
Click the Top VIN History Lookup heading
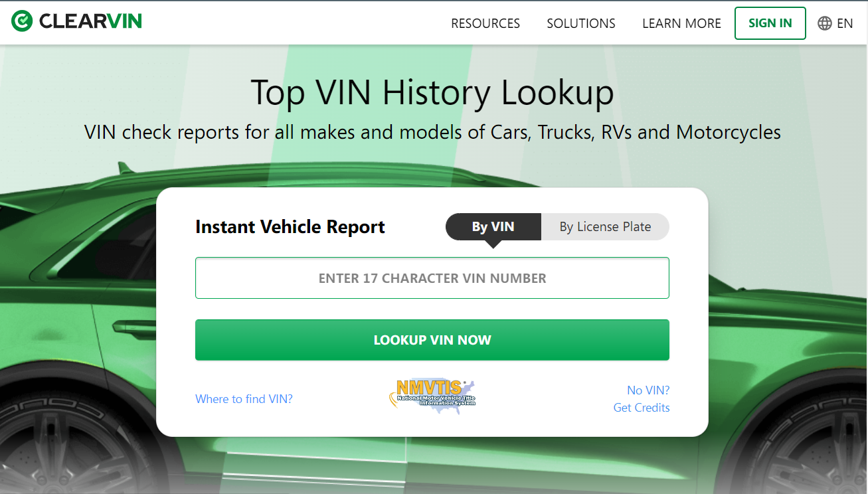(432, 92)
